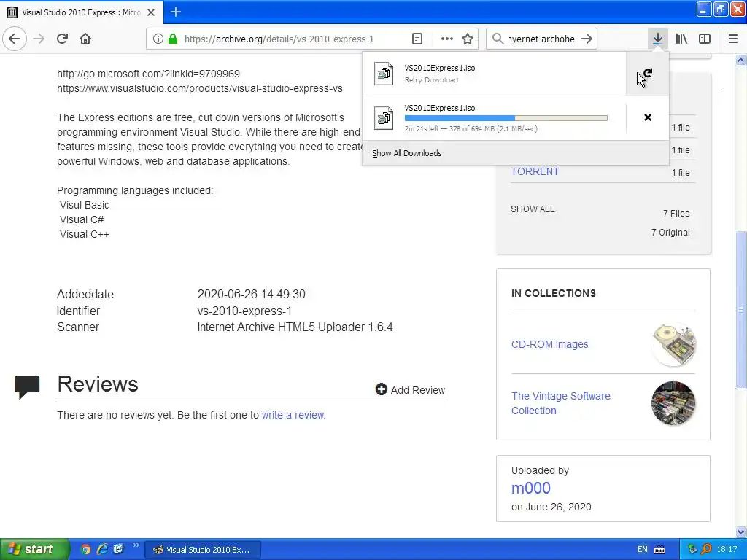Click the write a review link
This screenshot has width=747, height=560.
click(x=293, y=415)
